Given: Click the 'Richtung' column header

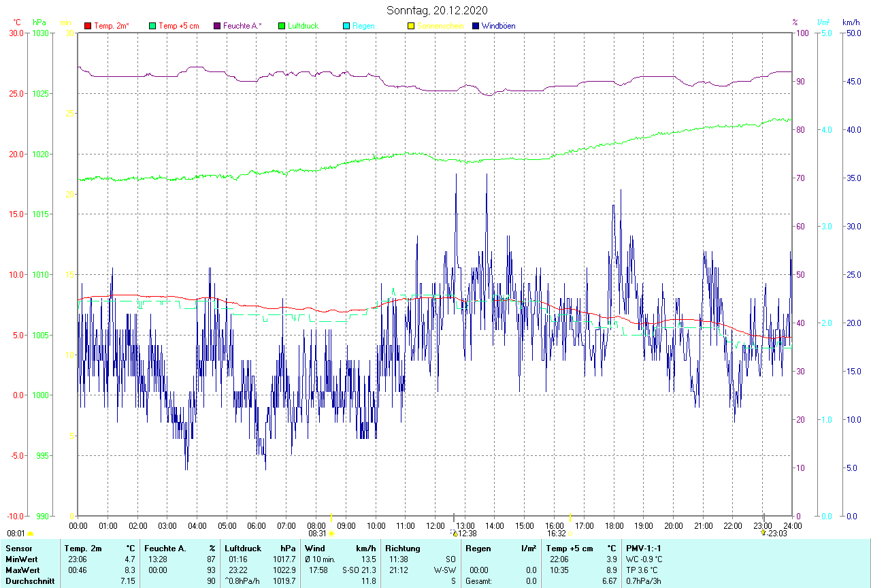Looking at the screenshot, I should [x=403, y=549].
